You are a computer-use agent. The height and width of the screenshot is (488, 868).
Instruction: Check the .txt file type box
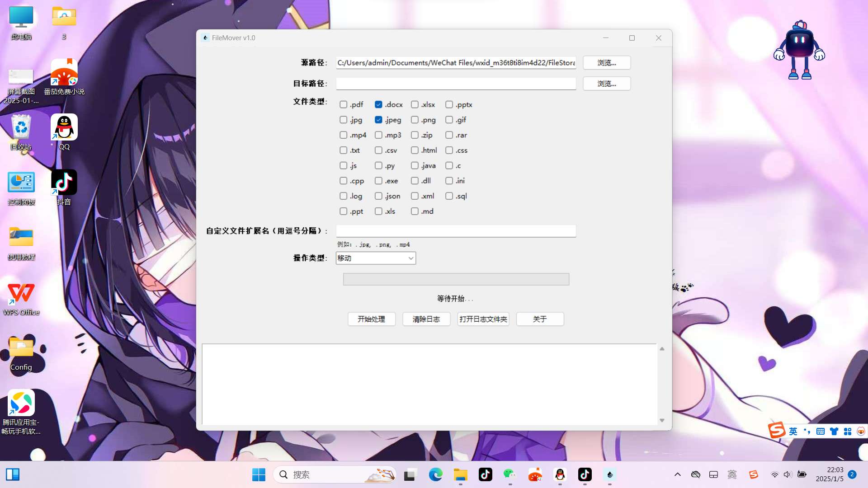[344, 150]
